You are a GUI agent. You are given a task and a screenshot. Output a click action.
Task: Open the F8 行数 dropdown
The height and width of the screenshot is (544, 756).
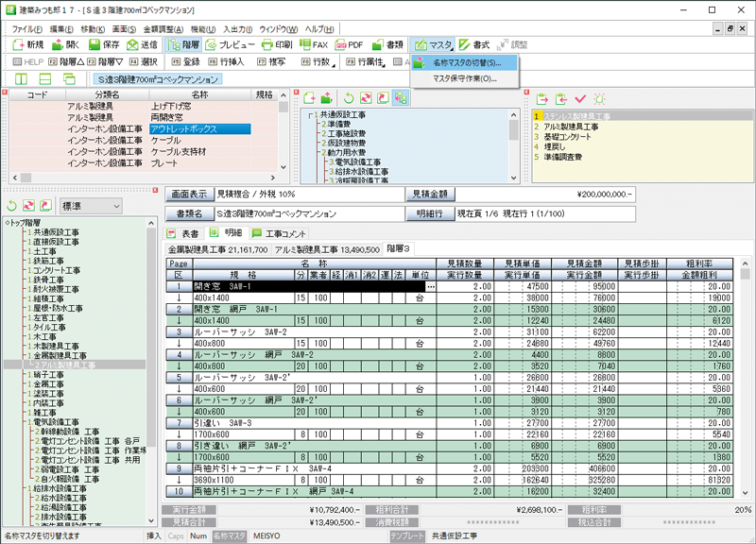[318, 61]
